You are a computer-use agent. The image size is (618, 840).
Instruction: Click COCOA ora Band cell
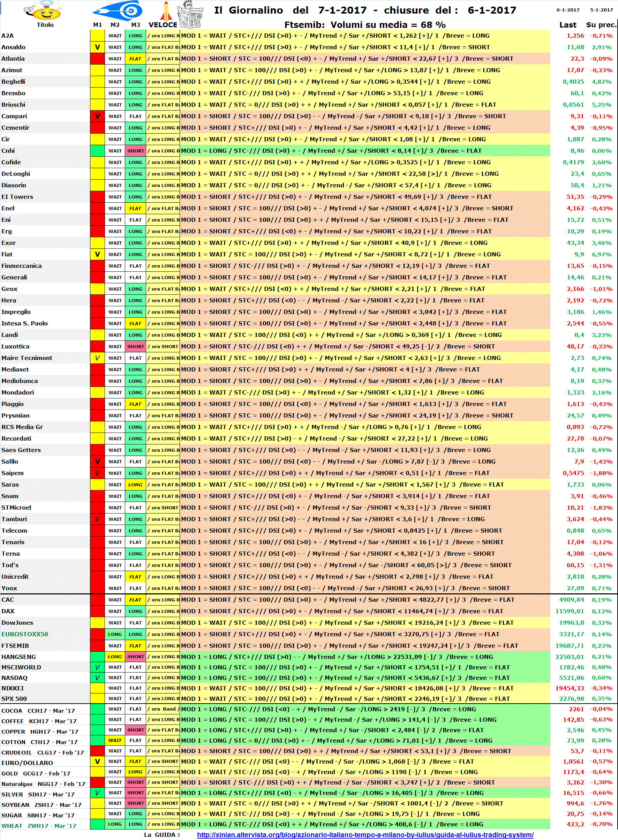[x=163, y=709]
